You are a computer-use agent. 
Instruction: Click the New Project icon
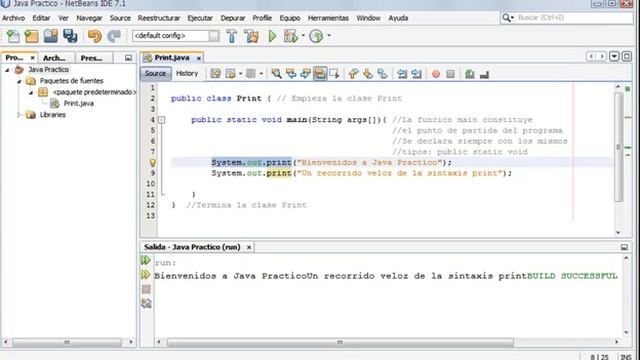coord(31,36)
